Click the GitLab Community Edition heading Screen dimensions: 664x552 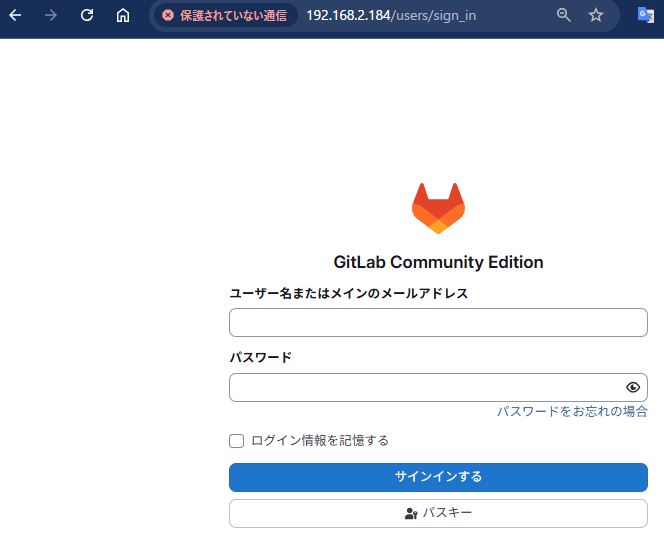coord(438,262)
